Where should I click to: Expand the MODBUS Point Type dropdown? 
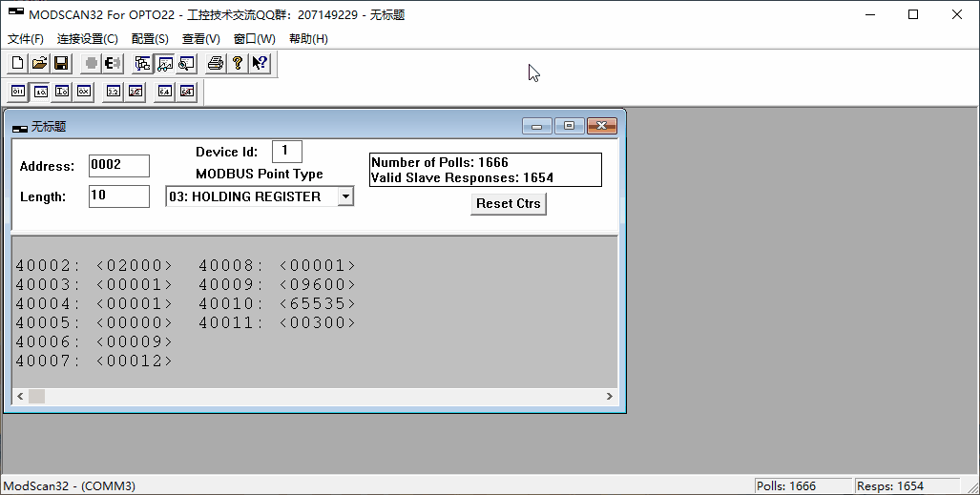pos(345,196)
